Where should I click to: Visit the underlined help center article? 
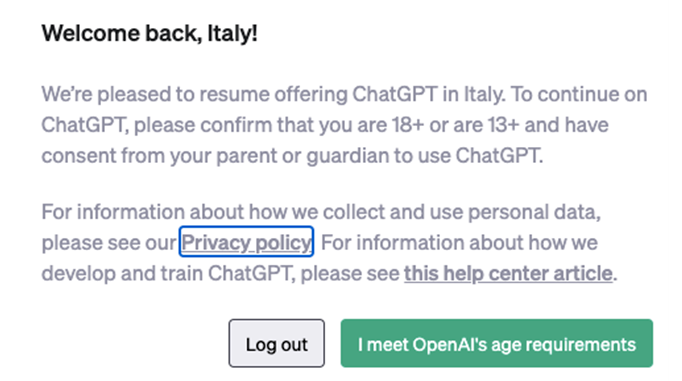(508, 273)
